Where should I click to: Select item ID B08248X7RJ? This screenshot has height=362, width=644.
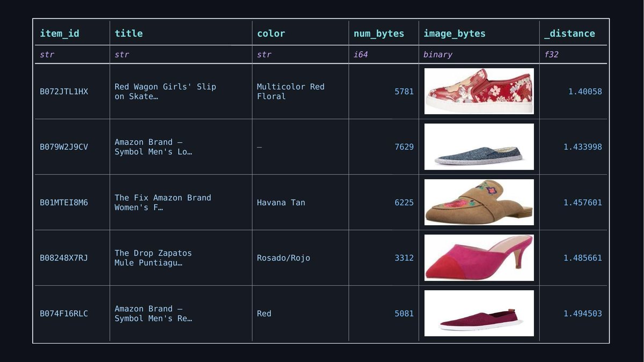(x=64, y=258)
